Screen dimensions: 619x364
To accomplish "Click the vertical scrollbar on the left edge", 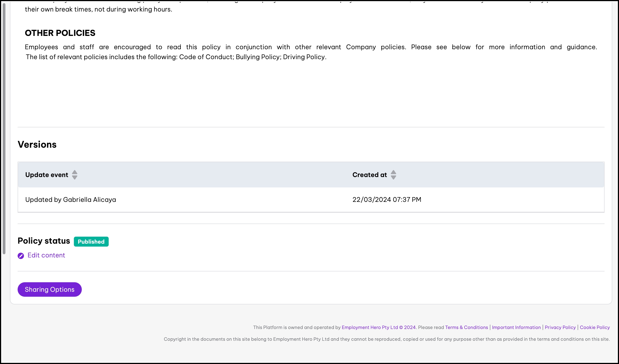I will coord(4,128).
